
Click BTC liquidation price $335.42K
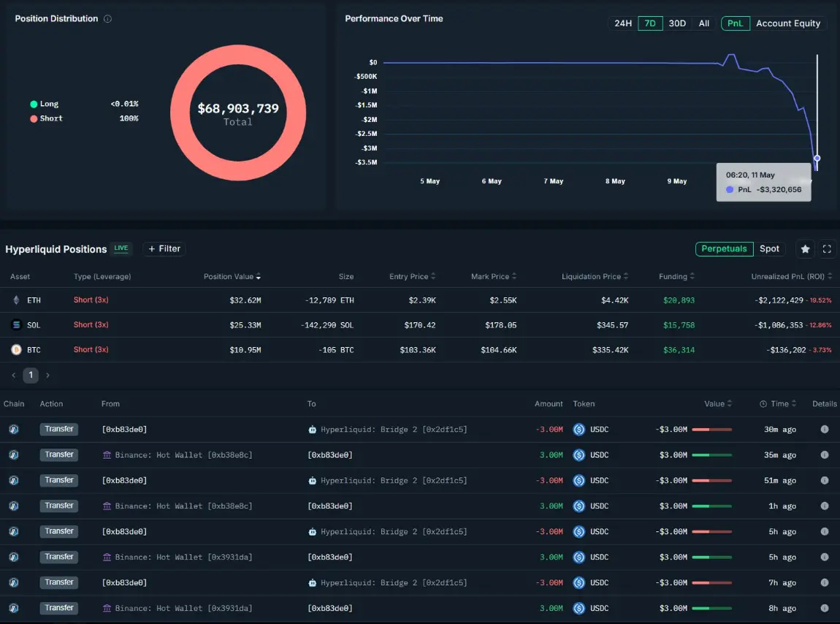pyautogui.click(x=610, y=350)
